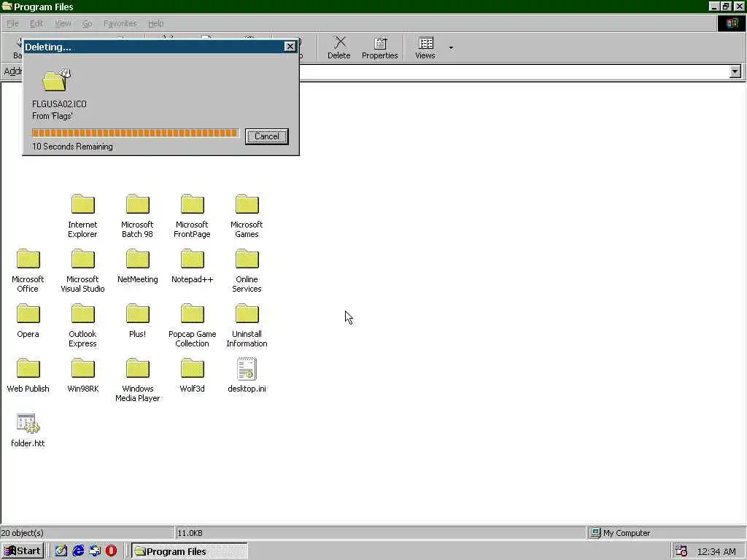Open the View menu
The width and height of the screenshot is (747, 560).
(63, 23)
